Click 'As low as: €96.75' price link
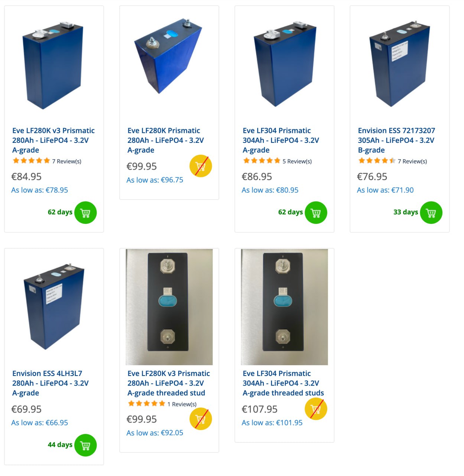Screen dimensions: 464x476 pyautogui.click(x=155, y=180)
